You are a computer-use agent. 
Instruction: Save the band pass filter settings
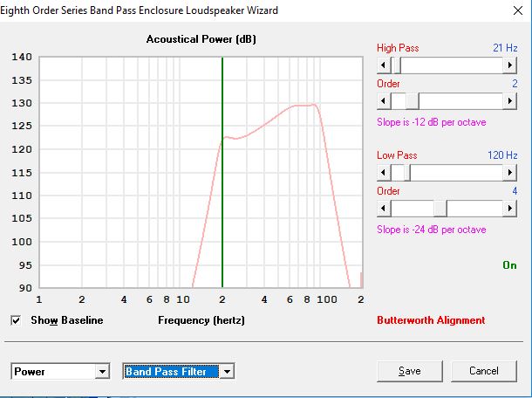tap(410, 371)
